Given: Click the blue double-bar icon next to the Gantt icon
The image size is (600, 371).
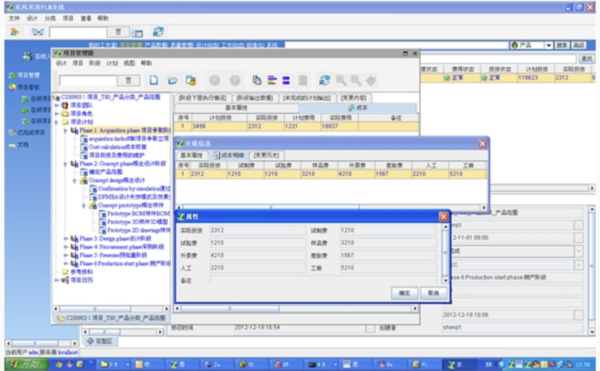Looking at the screenshot, I should coord(286,80).
